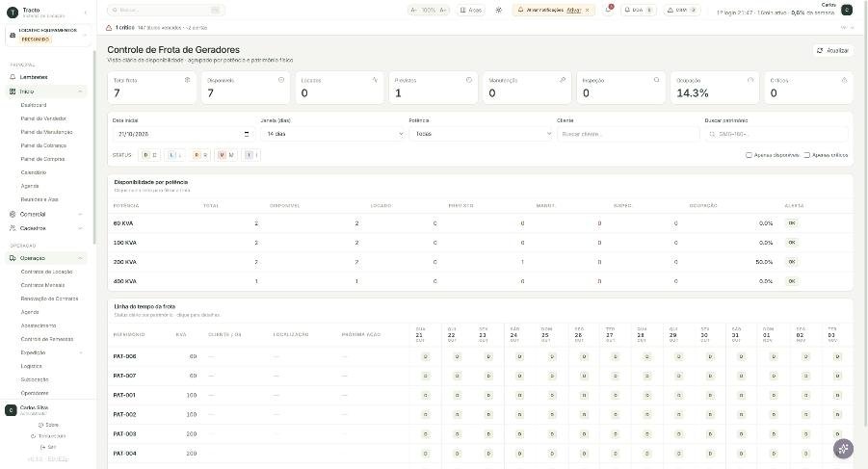Viewport: 868px width, 469px height.
Task: Toggle status filter R chip
Action: click(x=199, y=155)
